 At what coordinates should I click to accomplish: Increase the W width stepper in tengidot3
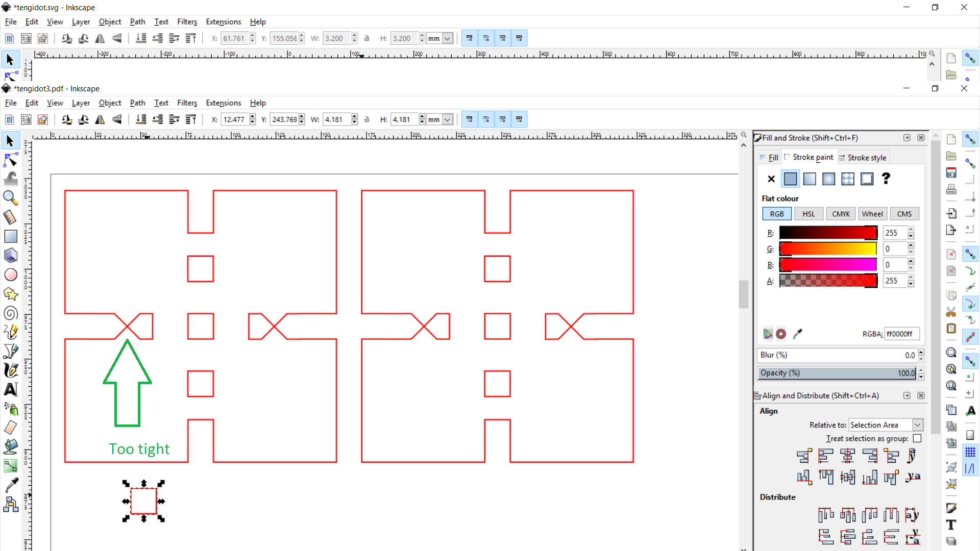point(355,117)
